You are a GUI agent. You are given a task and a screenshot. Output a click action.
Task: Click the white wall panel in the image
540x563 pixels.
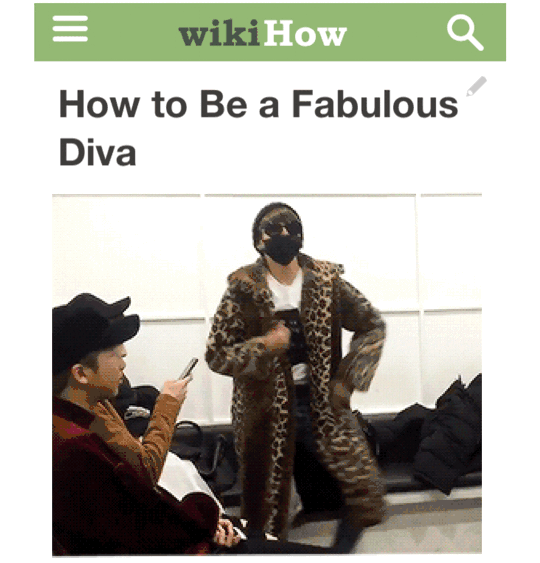129,251
